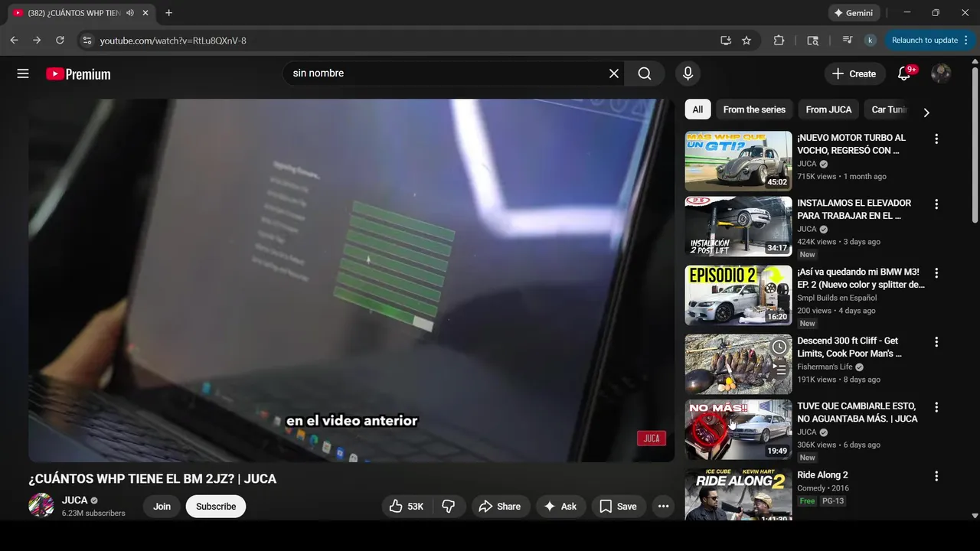Subscribe to JUCA channel
This screenshot has height=551, width=980.
point(216,506)
